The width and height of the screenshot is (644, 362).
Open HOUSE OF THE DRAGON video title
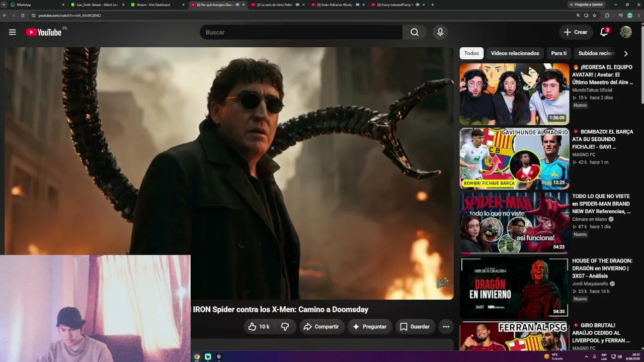(602, 268)
